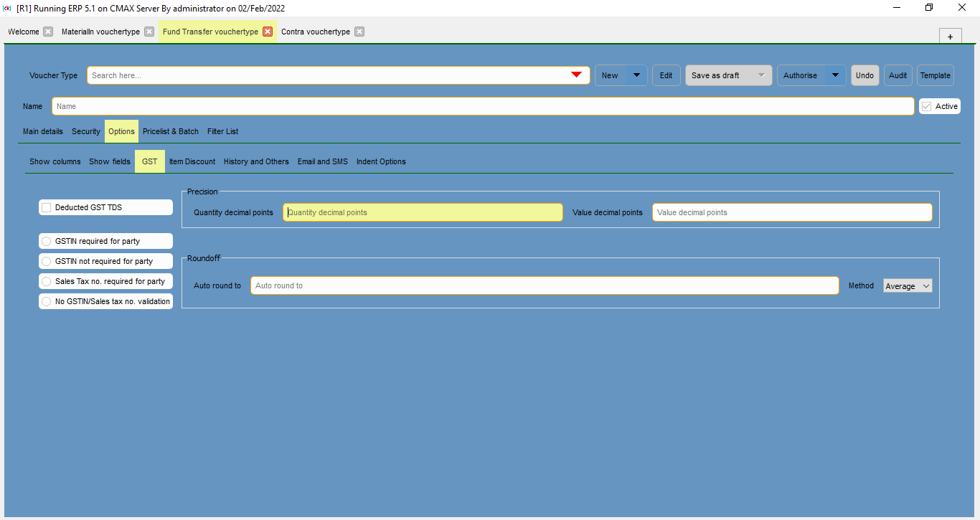Open the Options tab
This screenshot has width=980, height=520.
pyautogui.click(x=122, y=131)
